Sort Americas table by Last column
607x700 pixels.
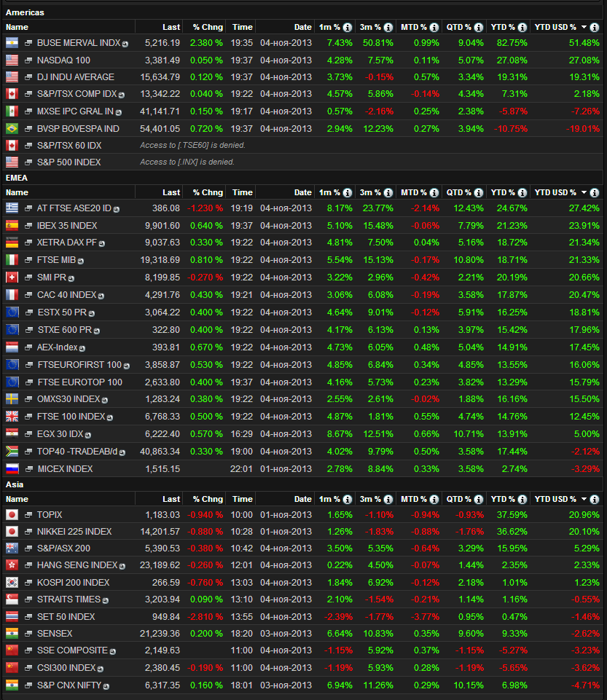[x=171, y=27]
